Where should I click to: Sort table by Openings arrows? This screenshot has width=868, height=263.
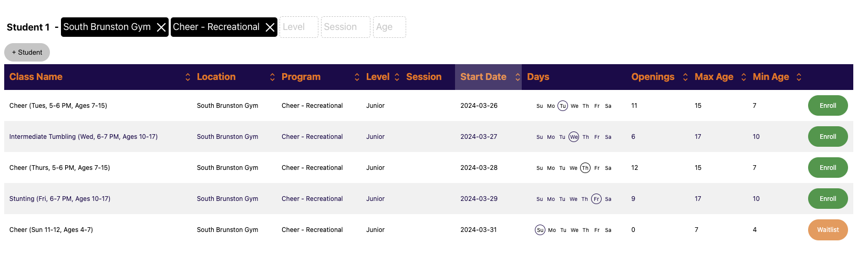(685, 77)
